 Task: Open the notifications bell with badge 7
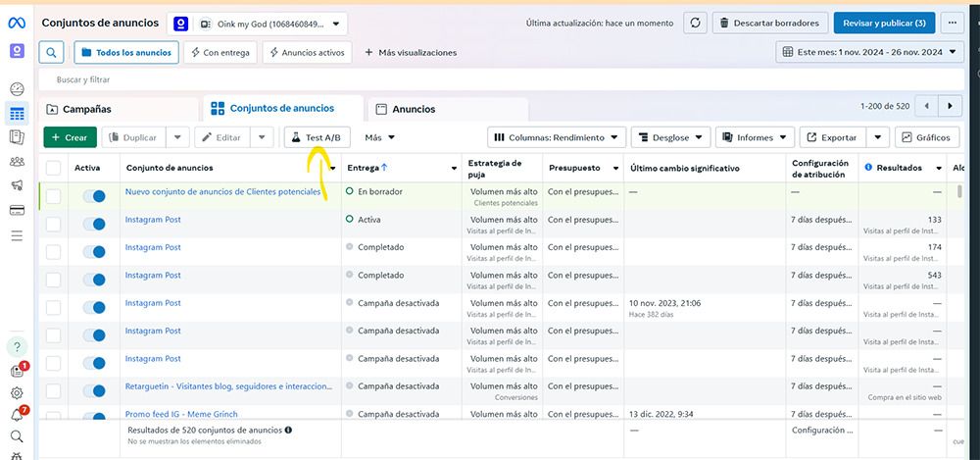(x=18, y=414)
